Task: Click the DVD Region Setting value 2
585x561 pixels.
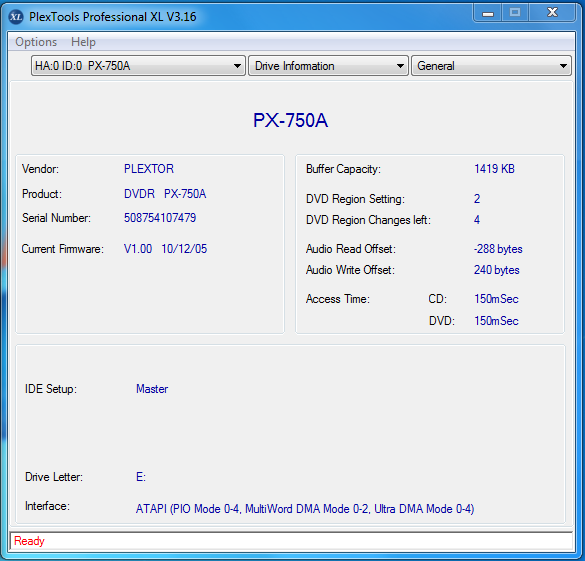Action: pyautogui.click(x=477, y=198)
